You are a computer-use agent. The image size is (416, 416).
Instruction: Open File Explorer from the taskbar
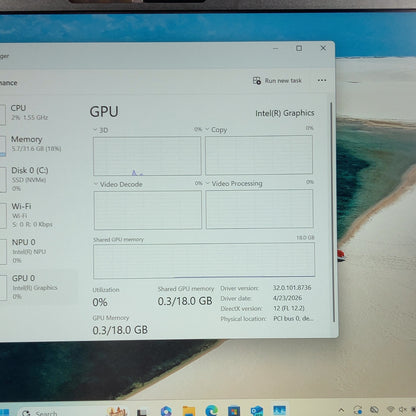[189, 411]
